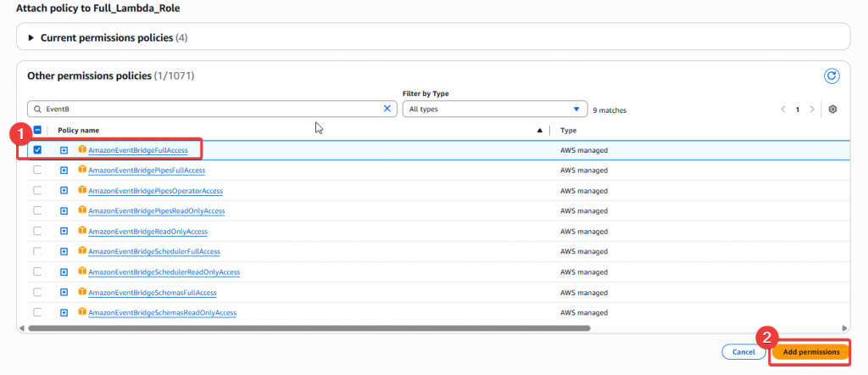
Task: Check the AmazonEventBridgeSchedulerFullAccess checkbox
Action: [37, 251]
